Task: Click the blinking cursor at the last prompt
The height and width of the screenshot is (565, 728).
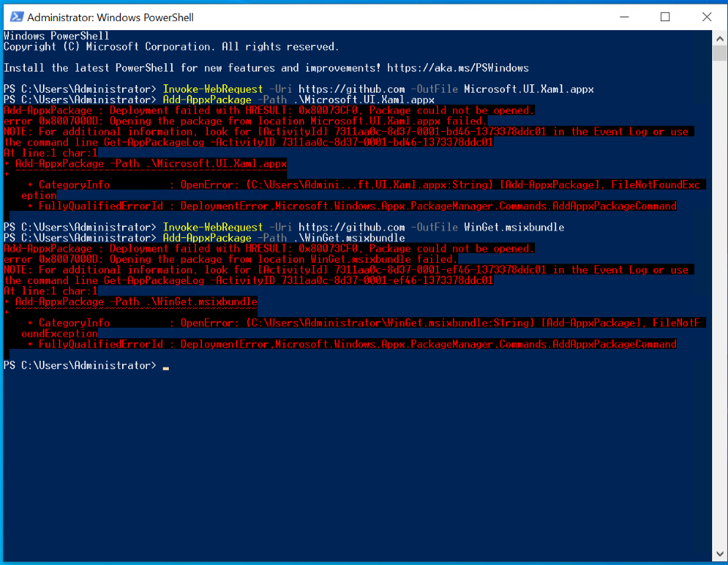Action: (165, 366)
